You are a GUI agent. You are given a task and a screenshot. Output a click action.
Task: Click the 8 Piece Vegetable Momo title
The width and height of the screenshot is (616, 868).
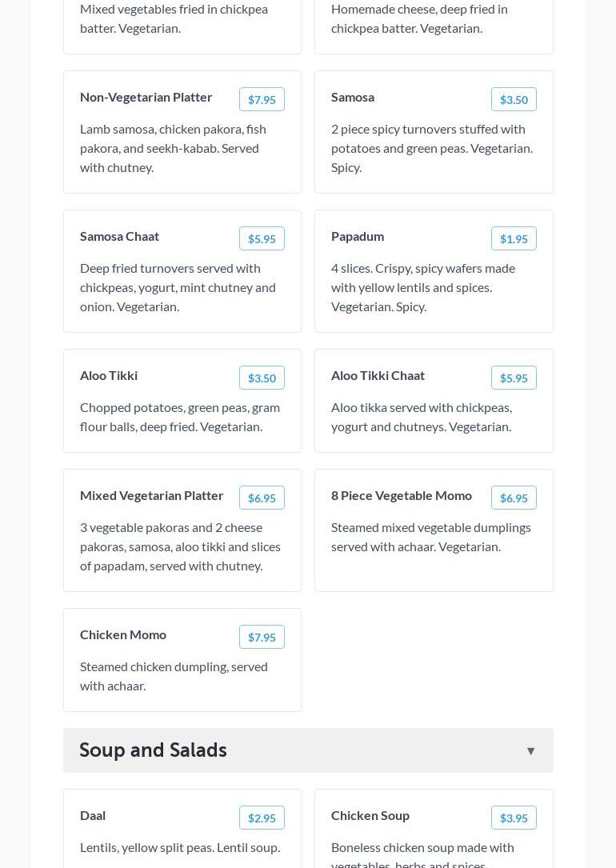click(x=402, y=495)
